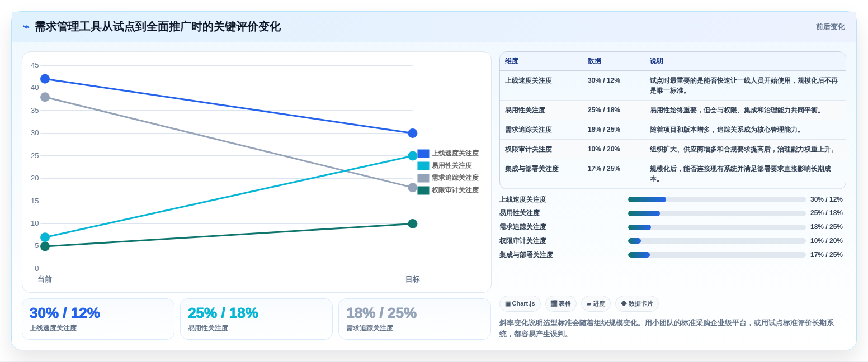868x362 pixels.
Task: Toggle the 易用性关注度 legend swatch
Action: click(423, 165)
